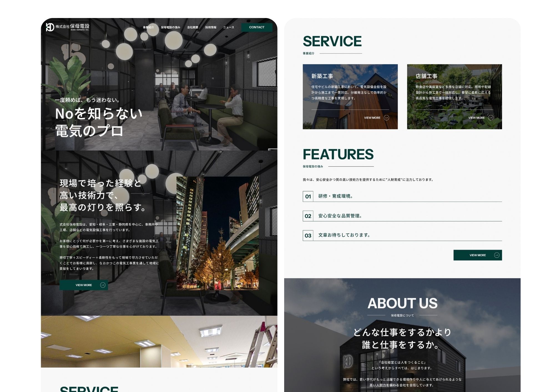This screenshot has width=555, height=392.
Task: Click VIEW MORE arrow icon on 店舗工事 card
Action: (x=491, y=118)
